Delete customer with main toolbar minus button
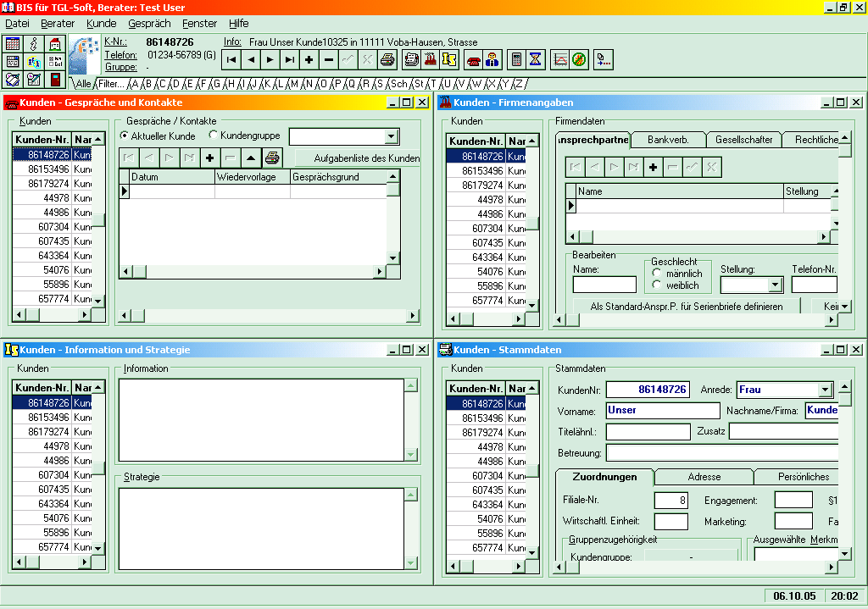Image resolution: width=868 pixels, height=609 pixels. [x=328, y=60]
